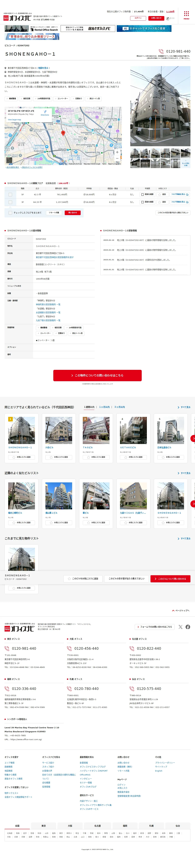Click このビルをお気に入りに追加 in sticky bar
Screen dimensions: 195x868
tap(83, 579)
